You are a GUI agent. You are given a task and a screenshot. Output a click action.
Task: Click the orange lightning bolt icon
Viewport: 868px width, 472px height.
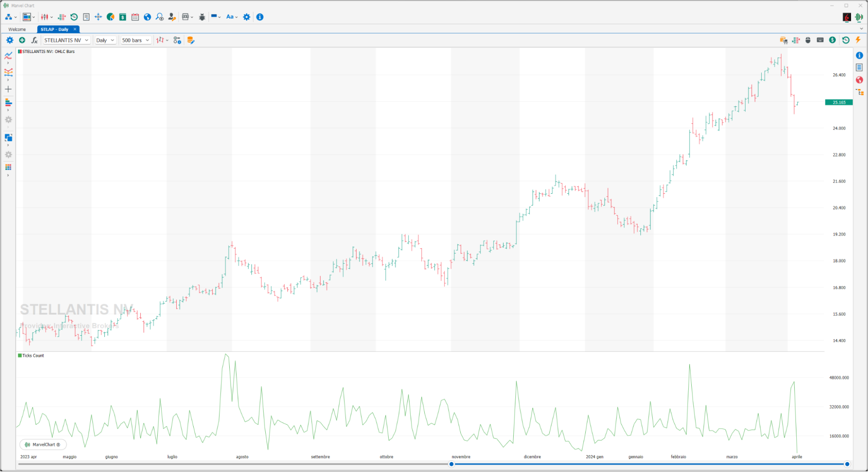point(858,40)
